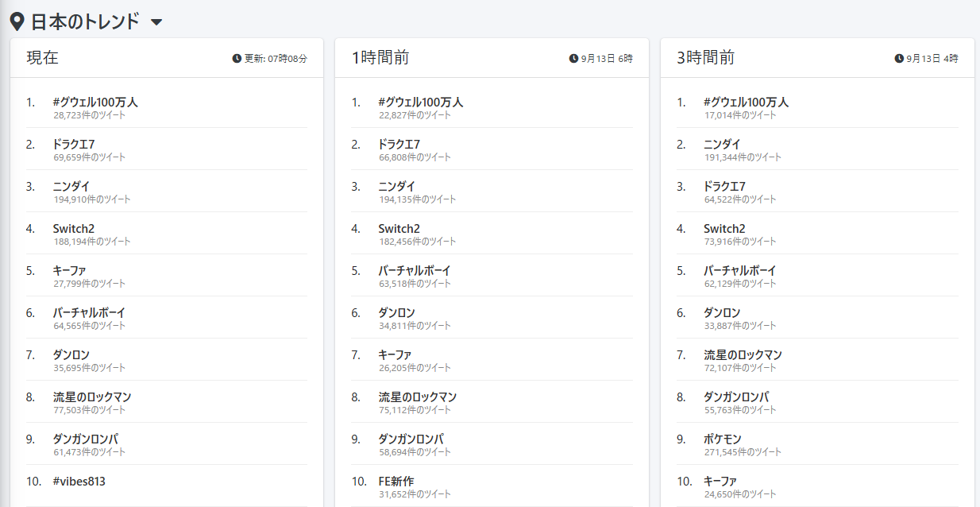
Task: Click the clock icon next to 更新: 07時08分
Action: (x=237, y=59)
